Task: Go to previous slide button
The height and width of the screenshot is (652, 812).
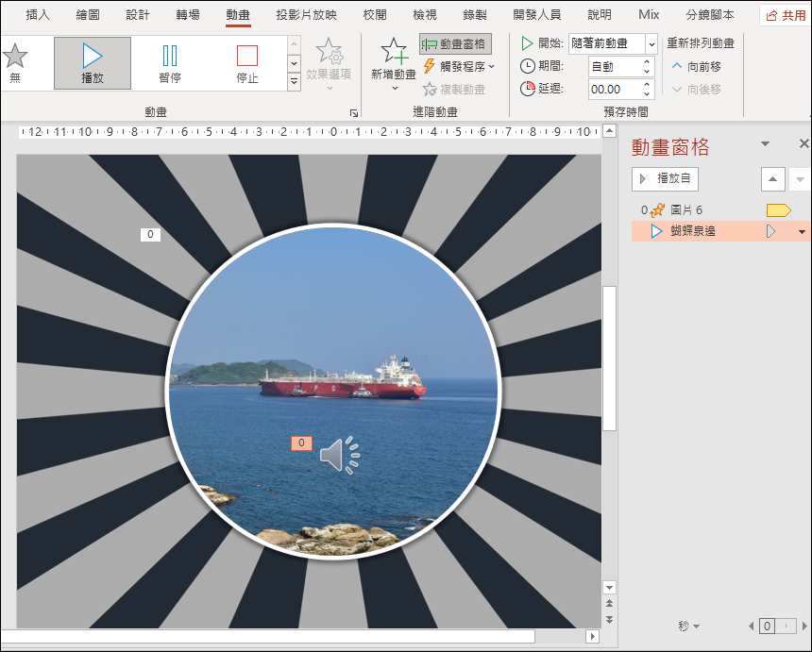Action: [x=610, y=603]
